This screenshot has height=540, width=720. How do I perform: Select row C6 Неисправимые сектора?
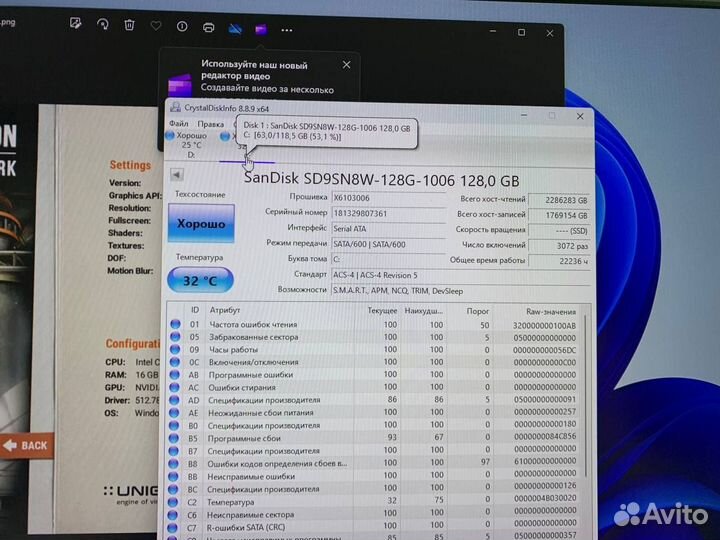(x=374, y=514)
